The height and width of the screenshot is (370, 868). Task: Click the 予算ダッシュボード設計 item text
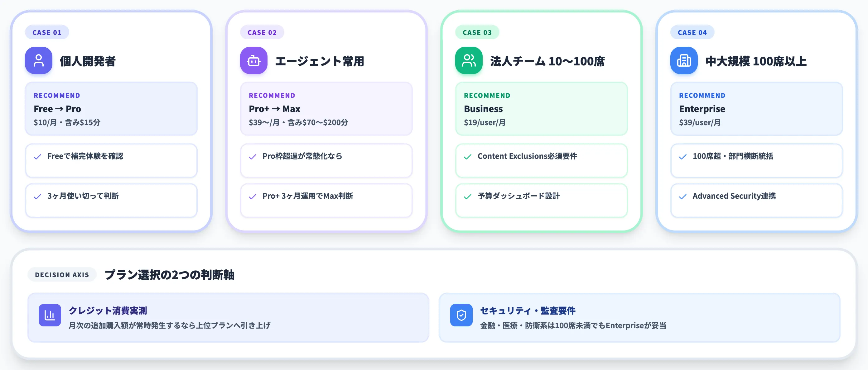point(518,196)
